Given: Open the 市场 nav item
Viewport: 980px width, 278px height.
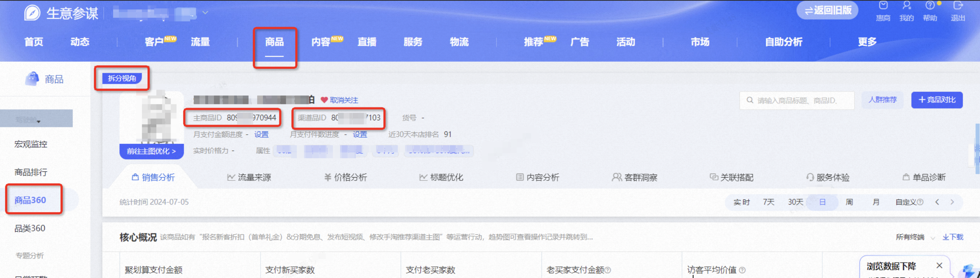Looking at the screenshot, I should coord(700,41).
